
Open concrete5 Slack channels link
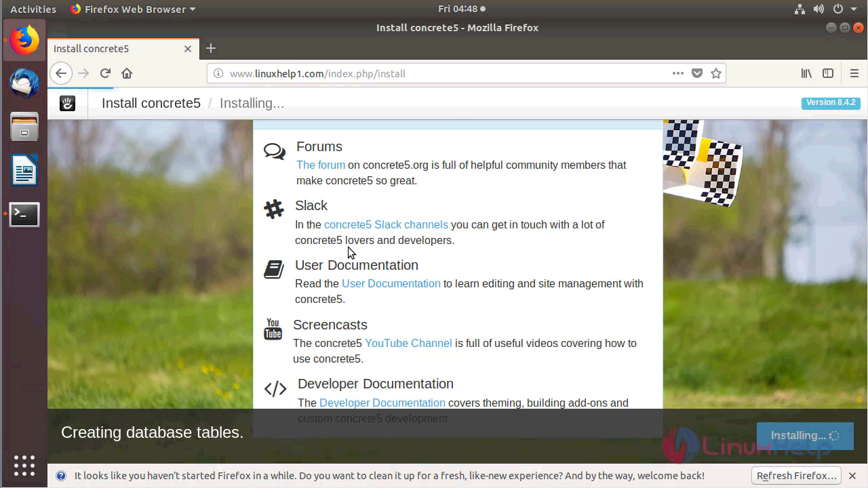tap(386, 224)
